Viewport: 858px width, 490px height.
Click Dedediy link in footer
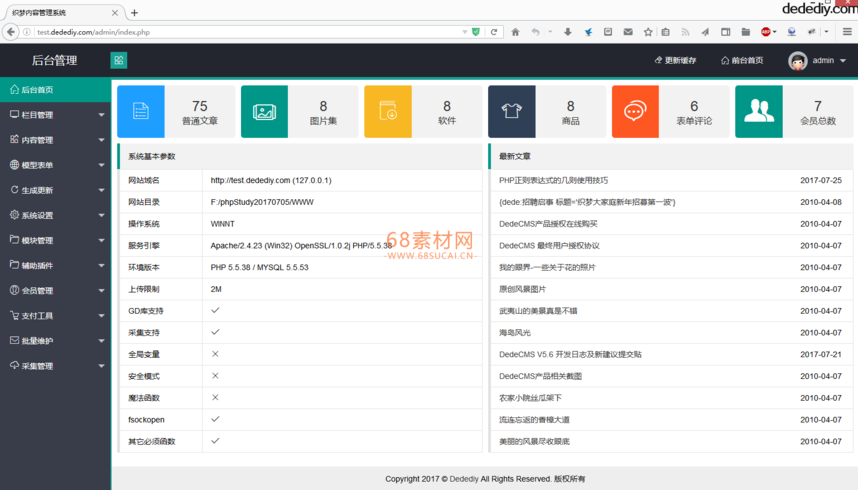464,479
